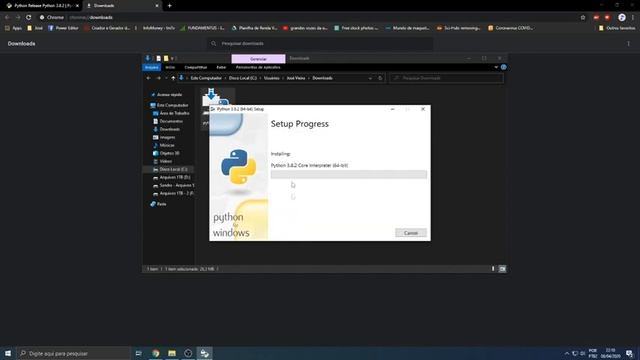This screenshot has height=360, width=640.
Task: Open the Compartilhar ribbon tab
Action: (x=196, y=67)
